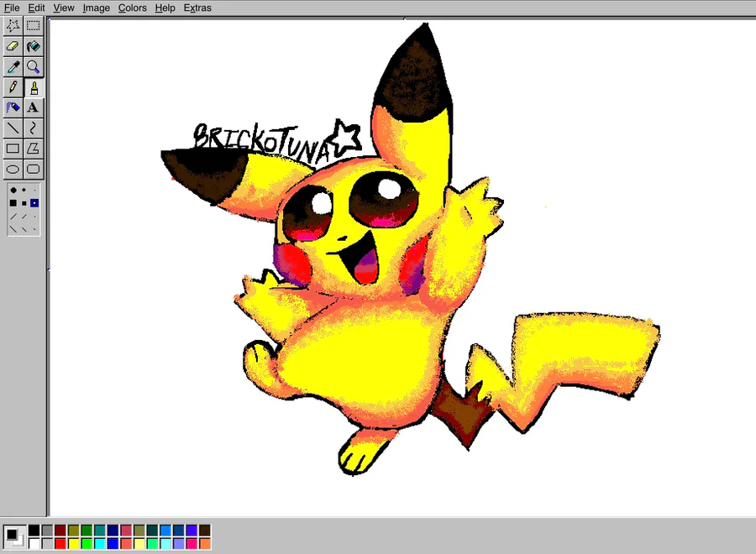
Task: Pick the Rectangle shape tool
Action: point(13,149)
